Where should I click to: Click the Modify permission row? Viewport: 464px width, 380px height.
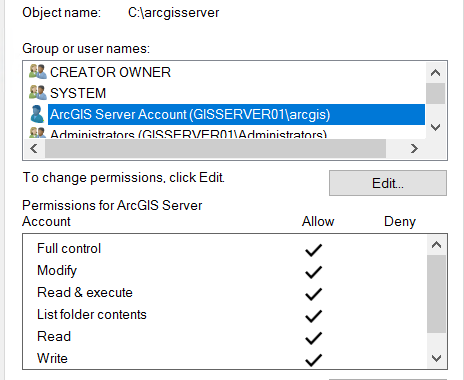coord(225,271)
